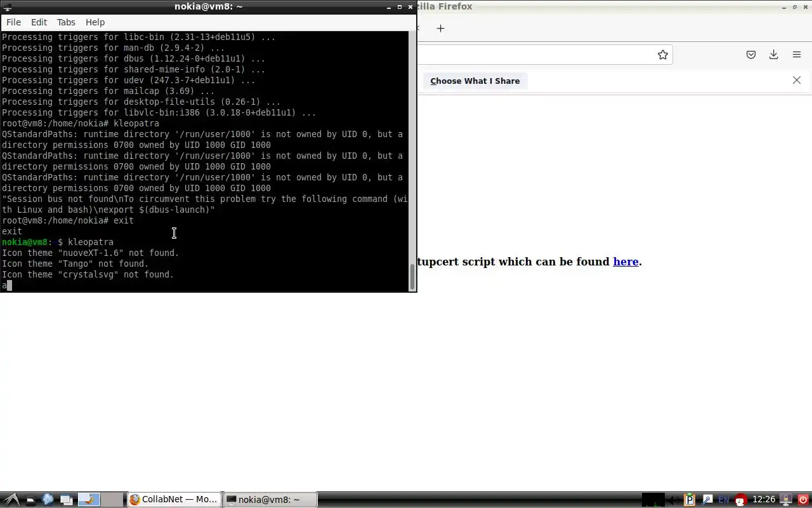The height and width of the screenshot is (508, 812).
Task: Launch the web browser globe icon
Action: pos(48,500)
